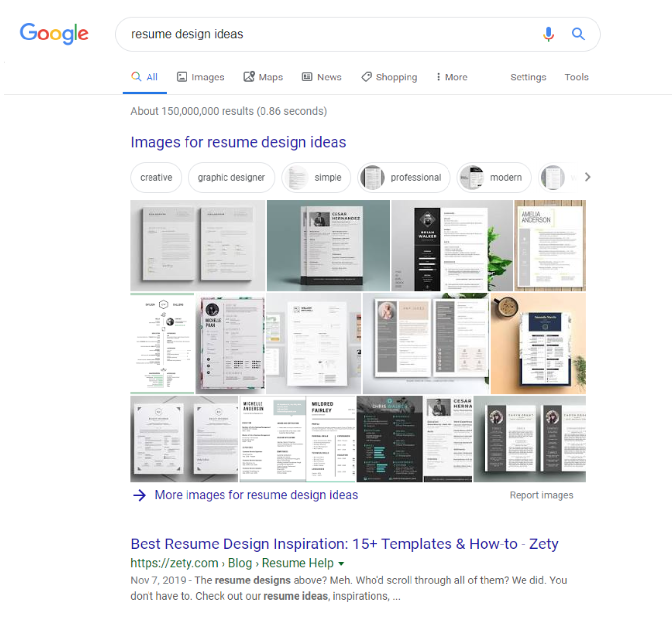Expand the green arrow next to Resume Help
Image resolution: width=672 pixels, height=622 pixels.
(341, 564)
